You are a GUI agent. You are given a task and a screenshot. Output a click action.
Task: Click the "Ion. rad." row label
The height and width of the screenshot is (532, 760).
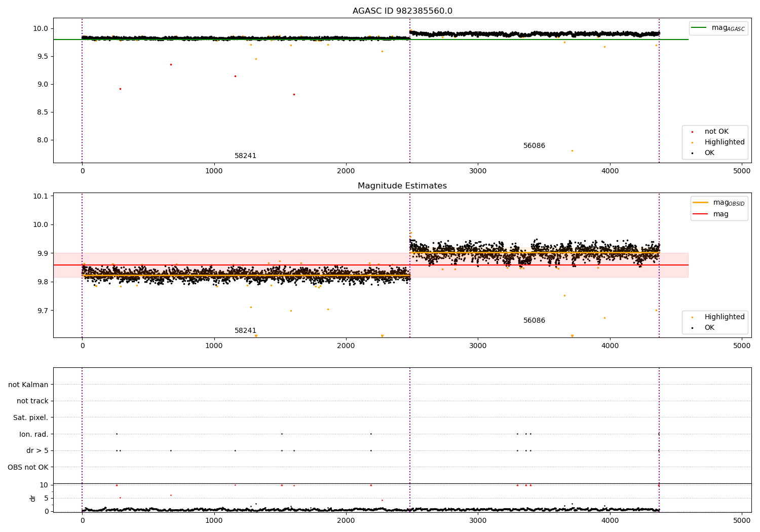pos(34,434)
